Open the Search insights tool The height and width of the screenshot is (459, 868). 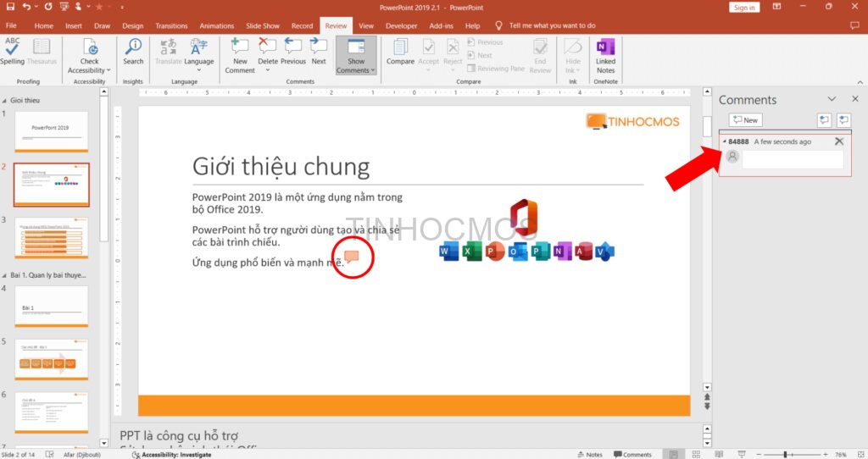[133, 52]
